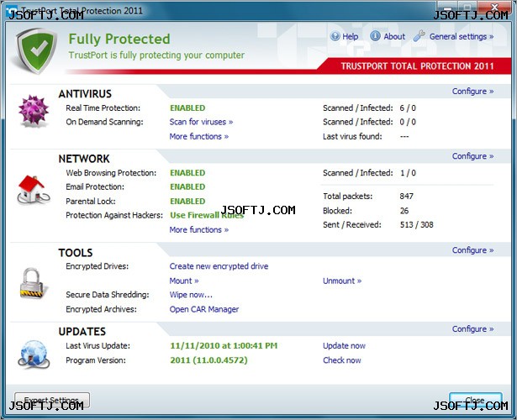Screen dimensions: 517x420
Task: Click Update now link
Action: pos(344,346)
